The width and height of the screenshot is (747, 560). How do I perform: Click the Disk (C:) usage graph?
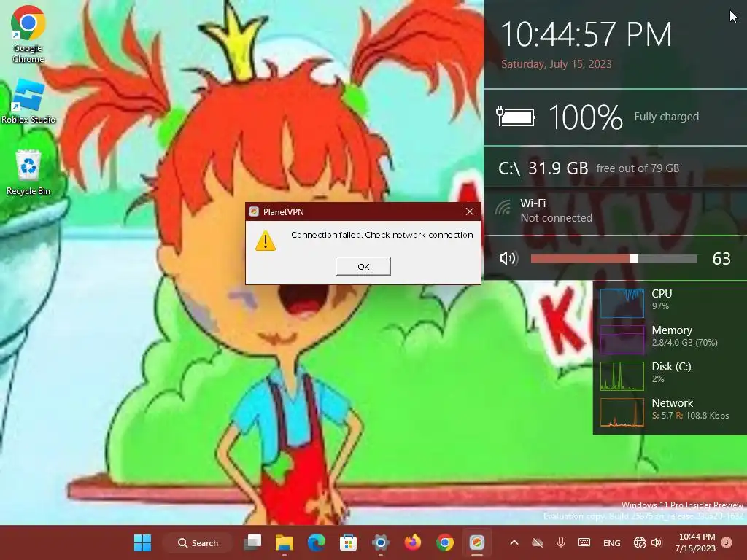622,376
